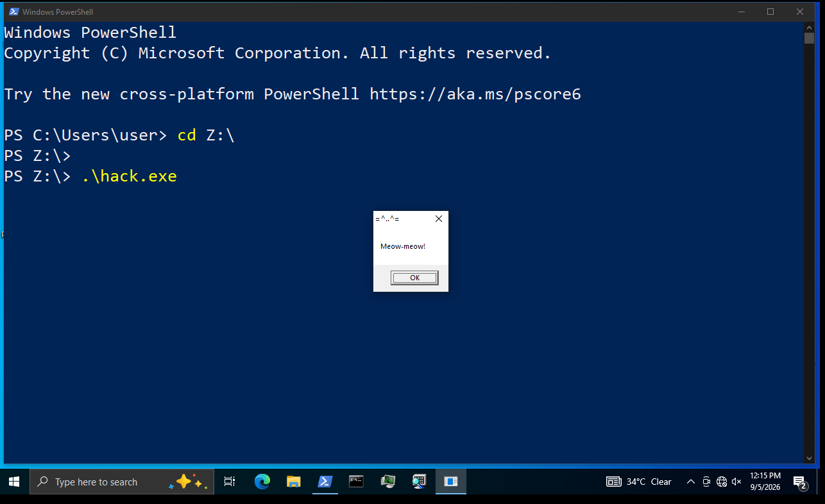Image resolution: width=825 pixels, height=504 pixels.
Task: Click the =^..^= dialog title
Action: (x=387, y=219)
